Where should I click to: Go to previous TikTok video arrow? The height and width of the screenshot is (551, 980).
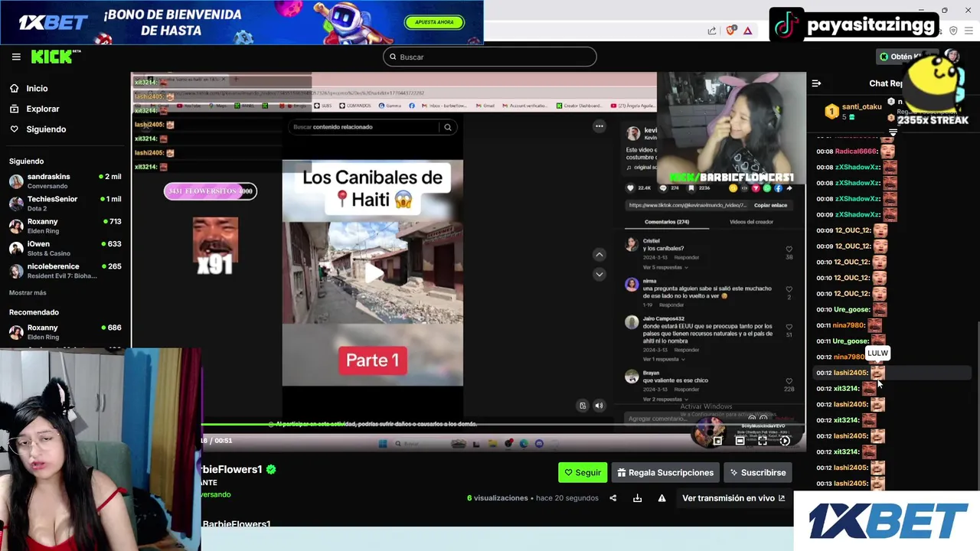[x=599, y=255]
